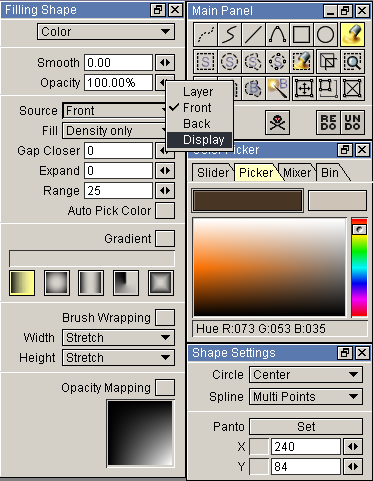Toggle the Brush Wrapping checkbox
This screenshot has width=373, height=481.
(x=165, y=317)
